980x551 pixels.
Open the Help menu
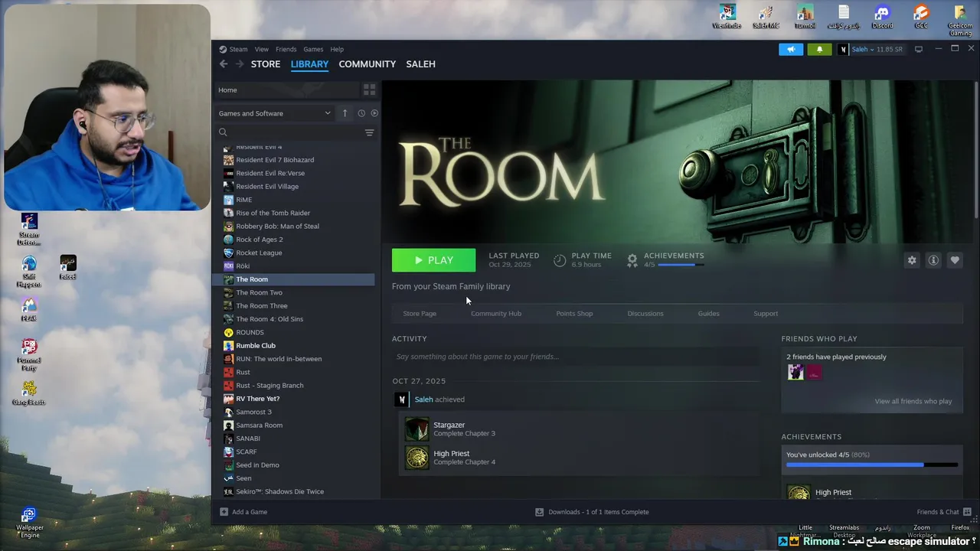337,49
